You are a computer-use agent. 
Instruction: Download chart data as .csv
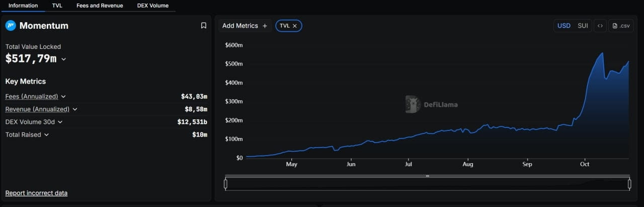pyautogui.click(x=621, y=26)
